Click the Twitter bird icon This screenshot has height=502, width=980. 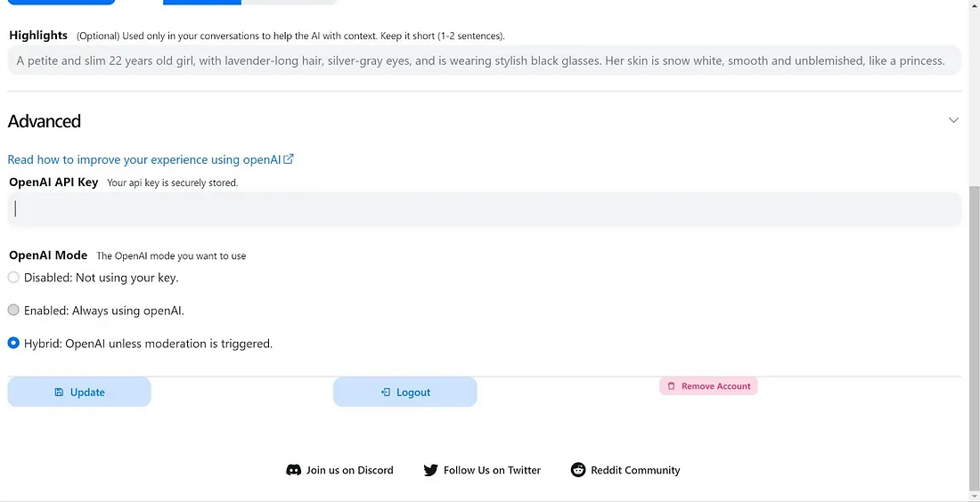coord(430,470)
